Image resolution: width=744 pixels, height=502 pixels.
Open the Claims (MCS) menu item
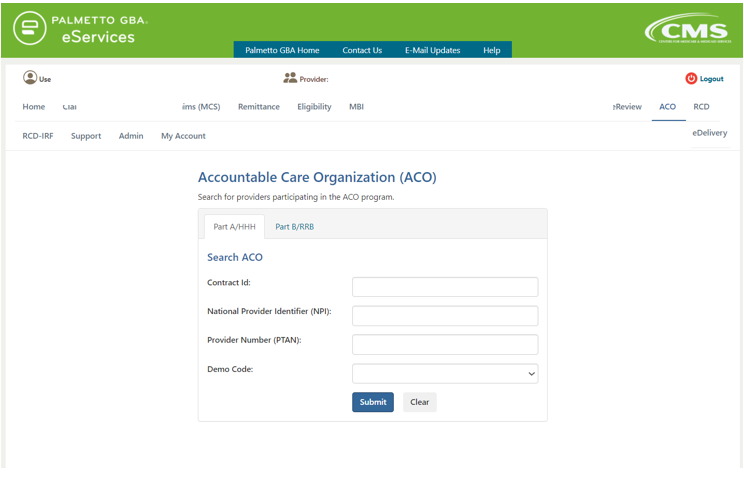pyautogui.click(x=201, y=107)
